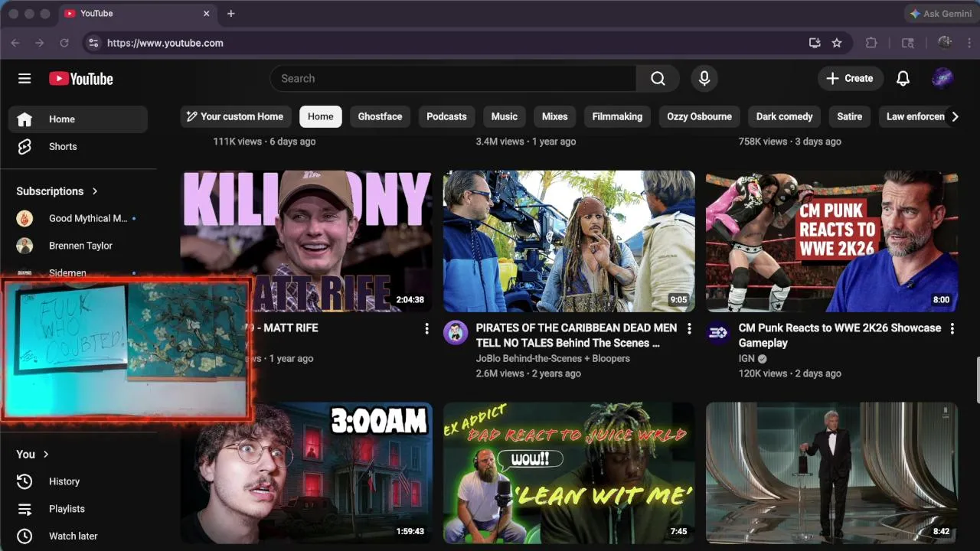This screenshot has width=980, height=551.
Task: Click the IGN channel avatar
Action: point(718,333)
